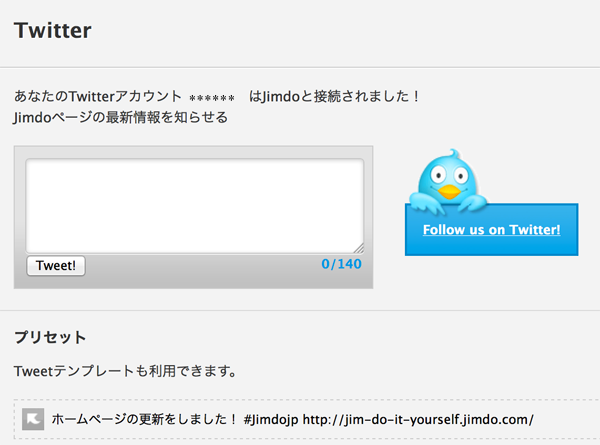Click the あなたのTwitterアカウント label
The image size is (600, 445).
point(98,96)
